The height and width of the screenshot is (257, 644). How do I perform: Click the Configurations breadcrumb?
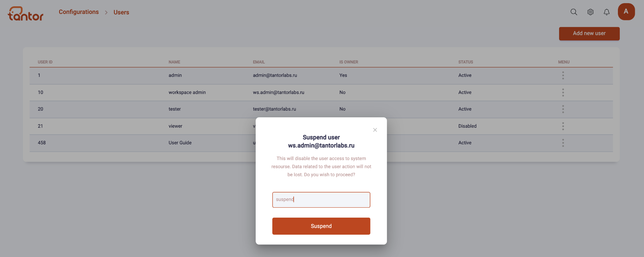click(79, 12)
